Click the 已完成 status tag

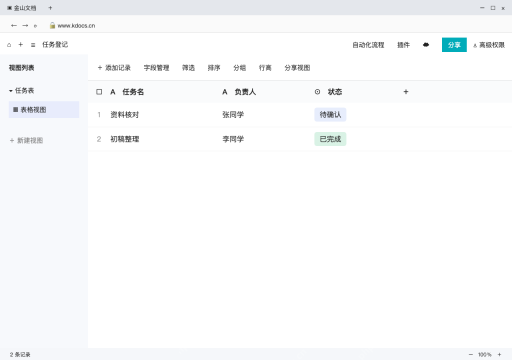tap(330, 139)
